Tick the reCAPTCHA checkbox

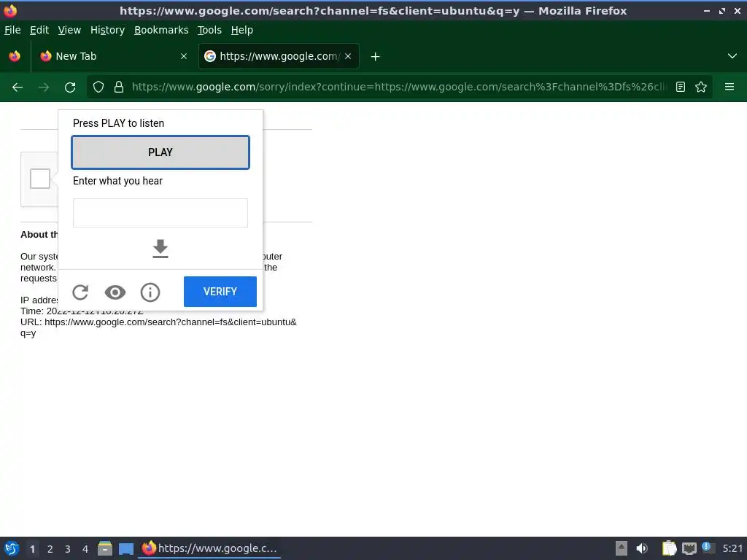40,179
